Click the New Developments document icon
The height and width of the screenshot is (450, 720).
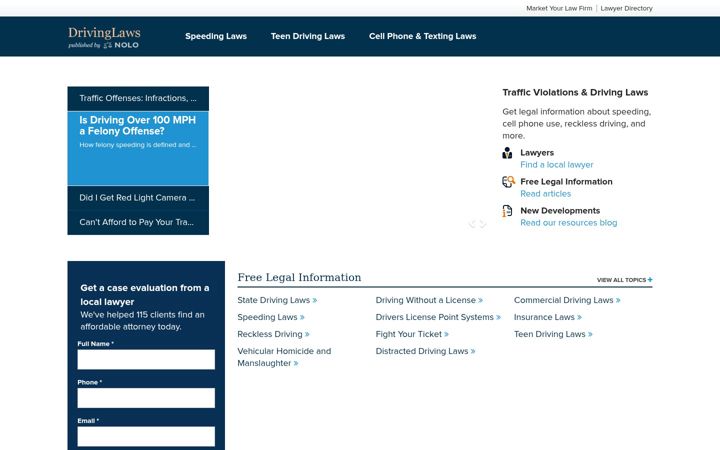[507, 211]
